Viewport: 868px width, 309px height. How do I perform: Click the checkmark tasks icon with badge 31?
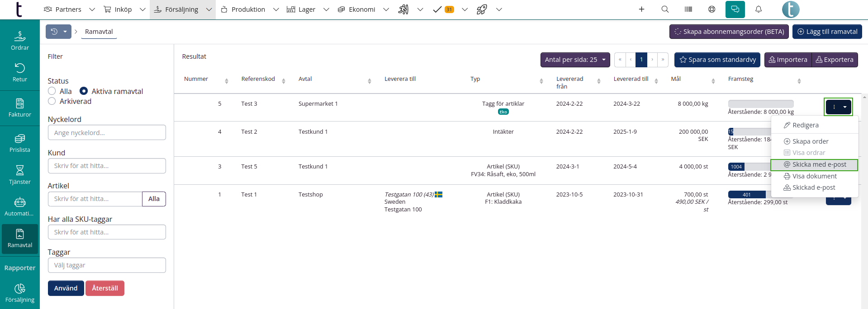[443, 9]
